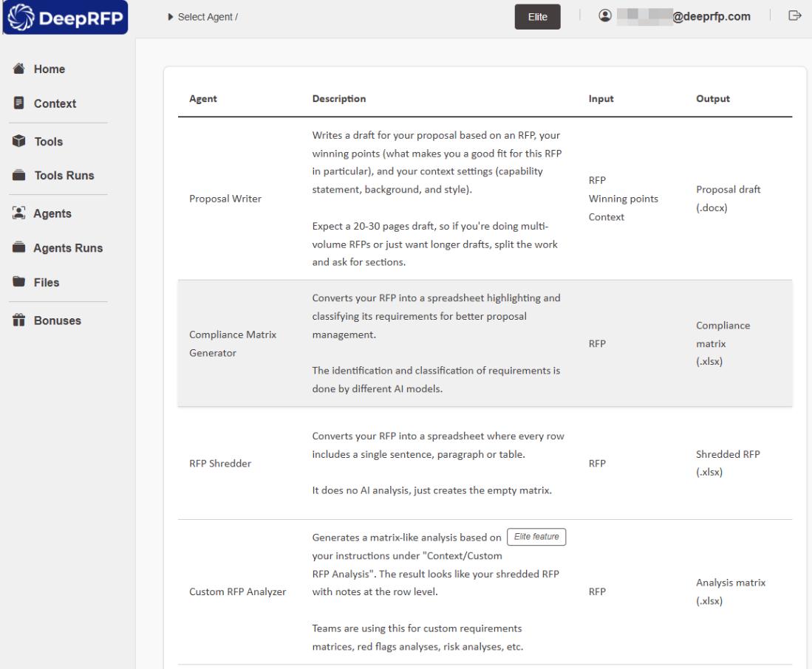Go to the Home menu item
Screen dimensions: 812x669
tap(49, 69)
